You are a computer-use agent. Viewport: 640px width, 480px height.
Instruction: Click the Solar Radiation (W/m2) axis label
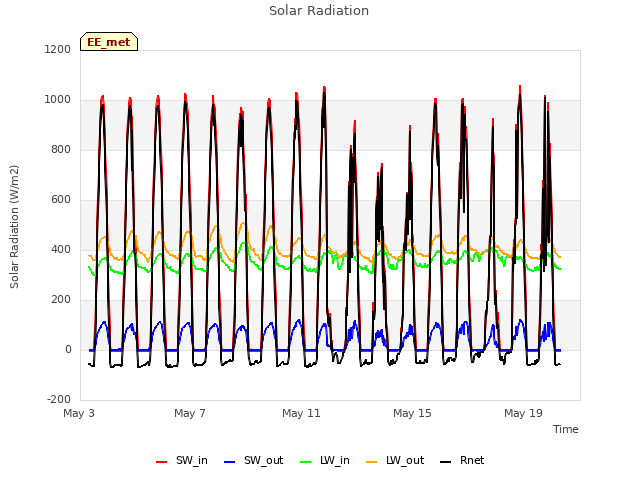tap(14, 227)
